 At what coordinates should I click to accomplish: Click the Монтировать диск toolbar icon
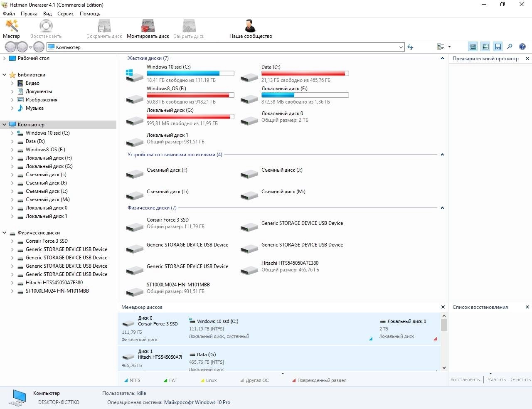tap(148, 29)
